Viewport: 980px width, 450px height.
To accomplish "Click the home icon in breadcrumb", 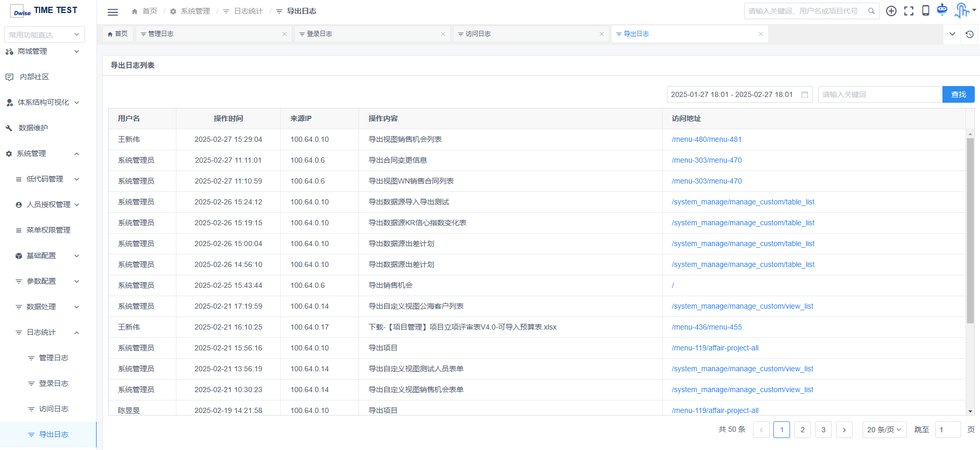I will [x=135, y=11].
